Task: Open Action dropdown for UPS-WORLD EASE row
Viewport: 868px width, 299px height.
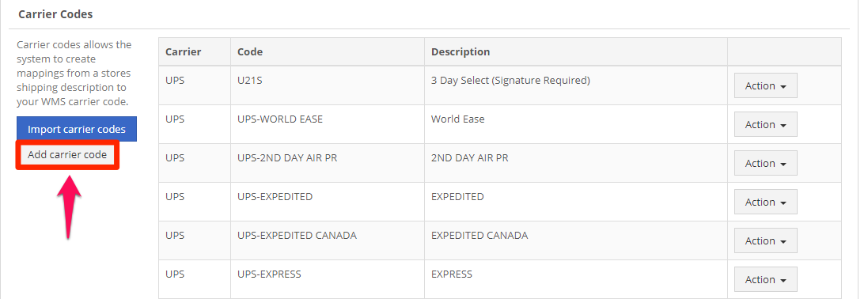Action: click(x=766, y=125)
